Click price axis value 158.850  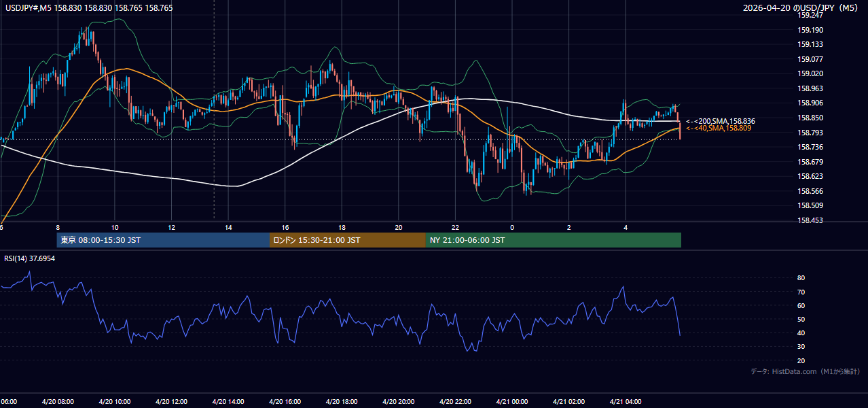pyautogui.click(x=810, y=118)
